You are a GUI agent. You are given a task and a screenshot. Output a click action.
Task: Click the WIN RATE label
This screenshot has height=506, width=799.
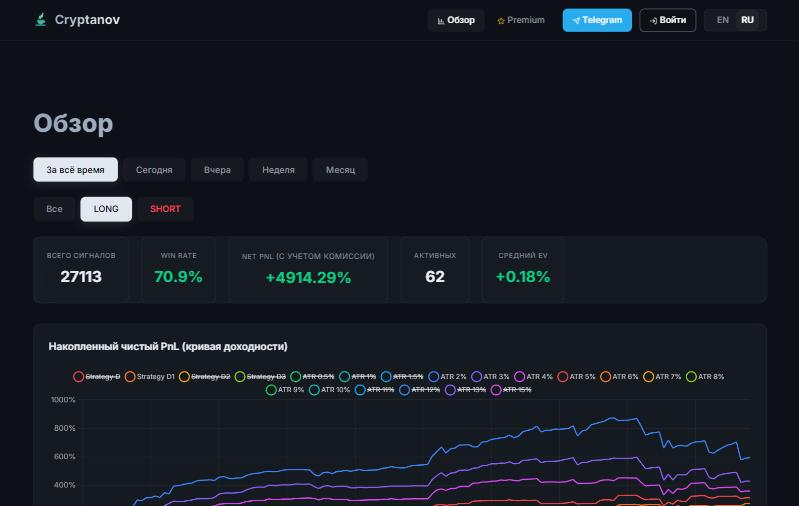[x=178, y=256]
